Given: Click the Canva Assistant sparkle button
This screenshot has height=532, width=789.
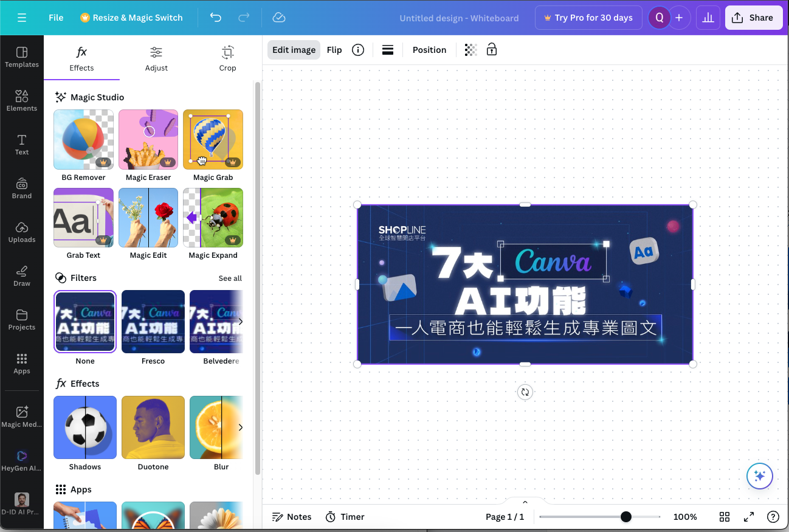Looking at the screenshot, I should [x=760, y=476].
